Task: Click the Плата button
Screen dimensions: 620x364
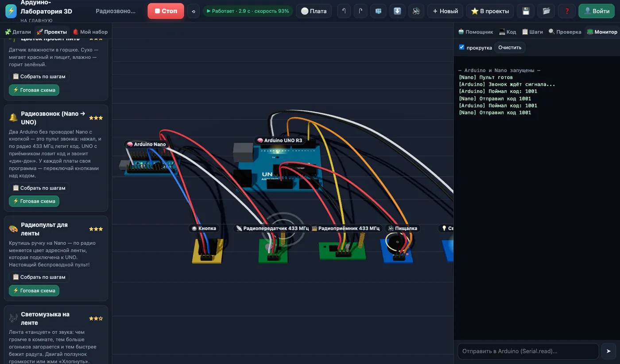Action: click(x=314, y=11)
